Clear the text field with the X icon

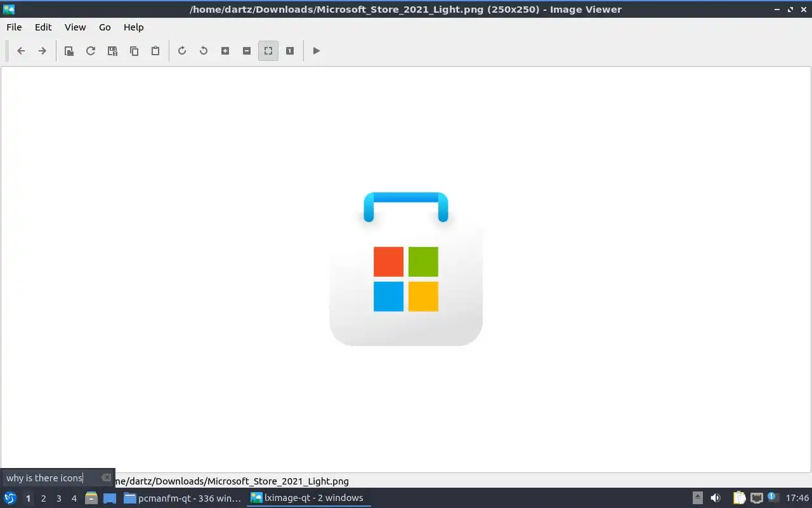(106, 478)
